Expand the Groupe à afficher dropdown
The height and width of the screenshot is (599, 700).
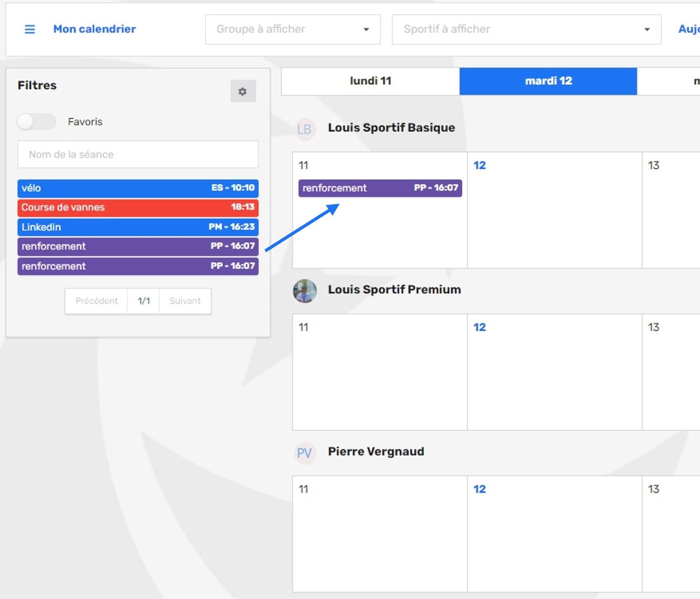[292, 30]
